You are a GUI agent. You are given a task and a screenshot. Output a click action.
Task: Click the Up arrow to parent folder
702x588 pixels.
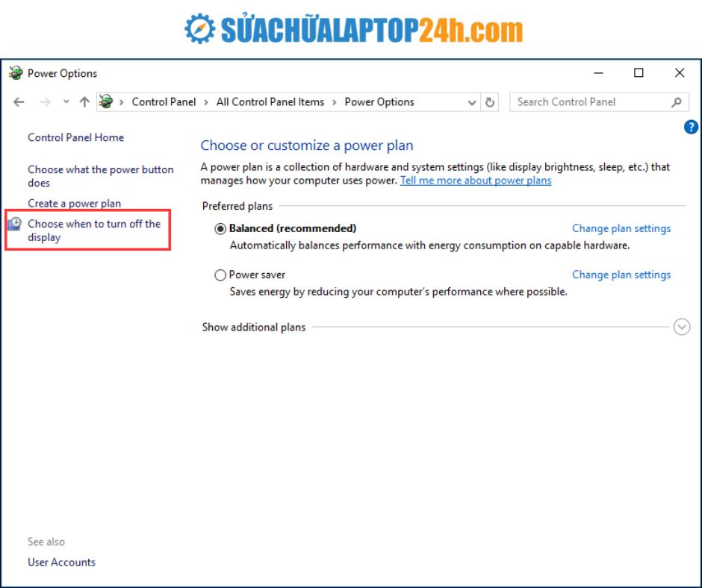[84, 102]
